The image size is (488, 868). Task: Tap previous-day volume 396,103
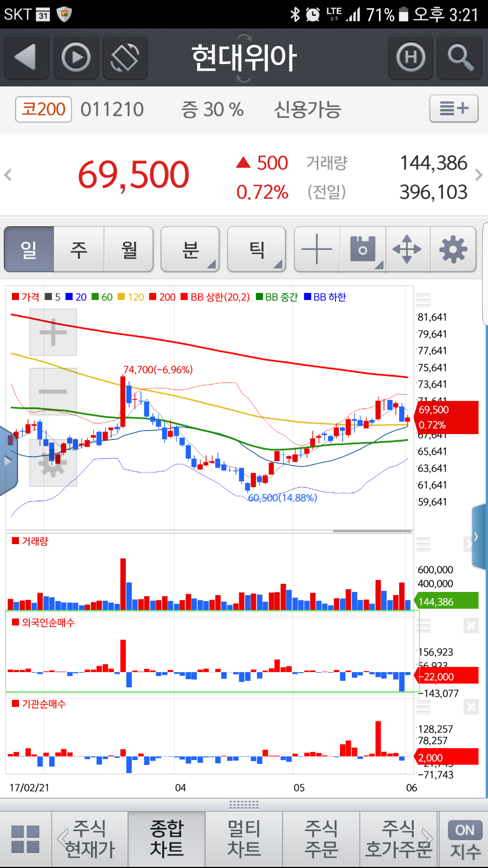(x=433, y=192)
